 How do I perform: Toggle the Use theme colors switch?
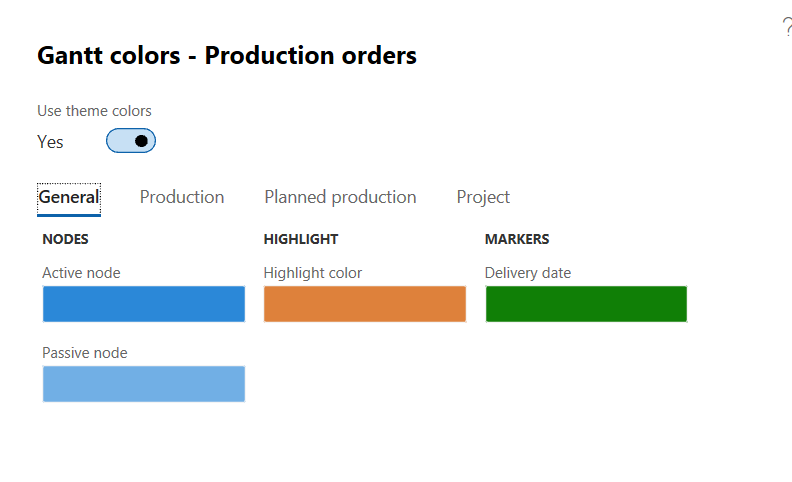tap(131, 141)
